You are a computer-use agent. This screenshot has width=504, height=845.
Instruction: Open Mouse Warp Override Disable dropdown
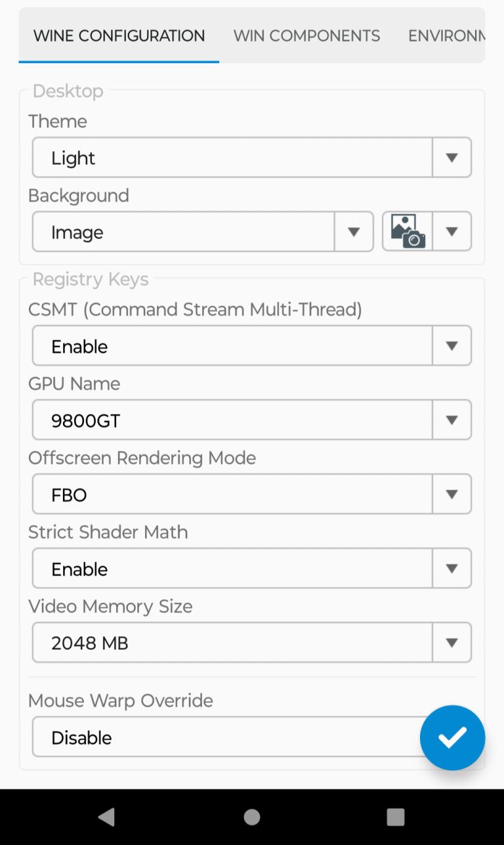(223, 737)
